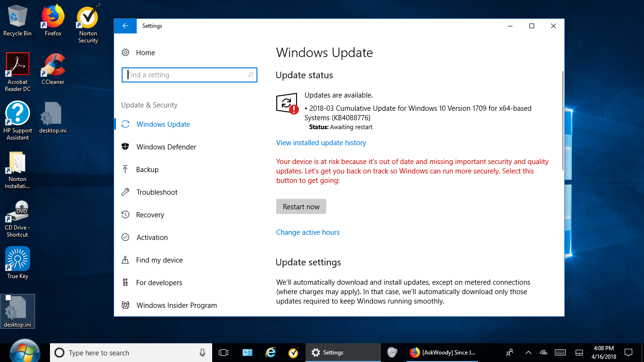Open Task View from the taskbar
The image size is (644, 362).
coord(224,353)
